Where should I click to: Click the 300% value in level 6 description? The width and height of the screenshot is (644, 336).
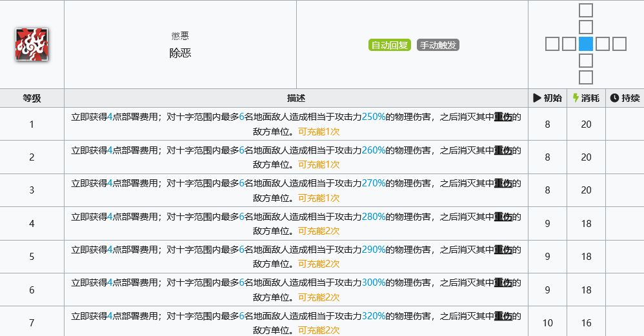click(x=374, y=282)
